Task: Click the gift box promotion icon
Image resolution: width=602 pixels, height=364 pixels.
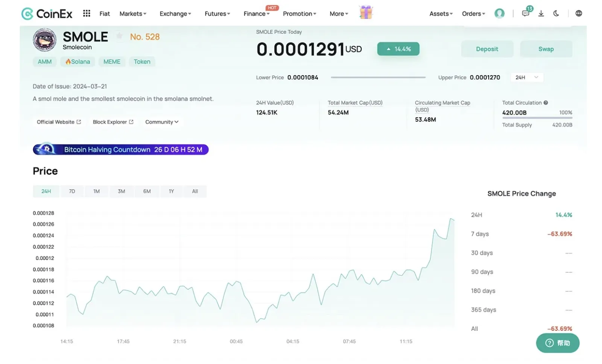Action: point(366,12)
